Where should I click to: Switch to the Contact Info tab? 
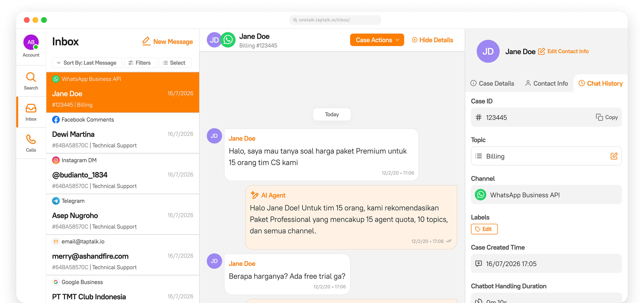coord(547,83)
